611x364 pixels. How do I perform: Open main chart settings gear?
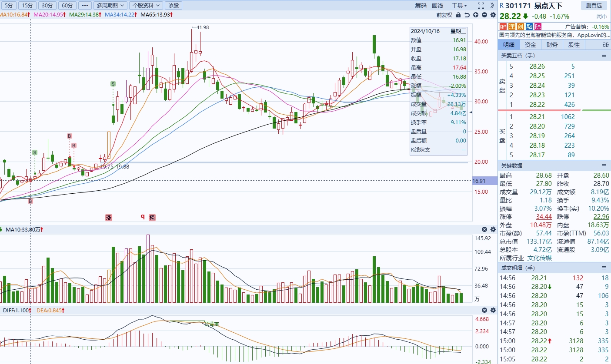click(493, 15)
